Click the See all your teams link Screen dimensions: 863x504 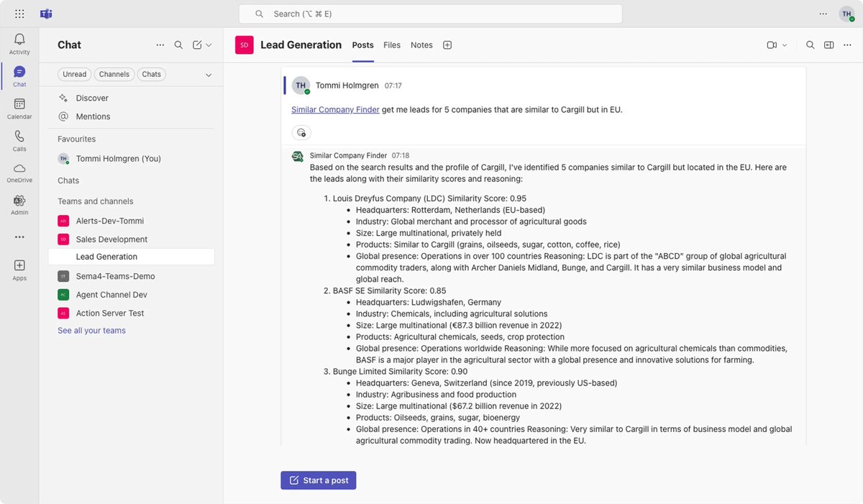[x=91, y=331]
